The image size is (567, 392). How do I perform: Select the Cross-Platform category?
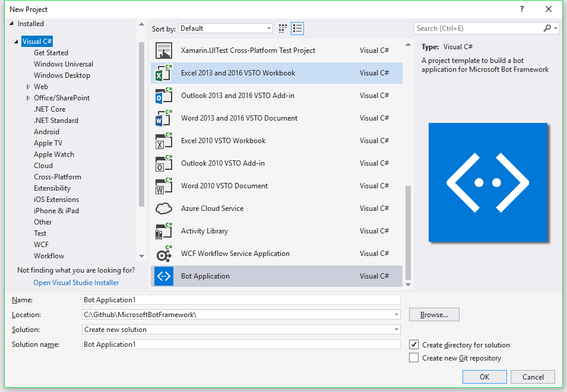(58, 177)
